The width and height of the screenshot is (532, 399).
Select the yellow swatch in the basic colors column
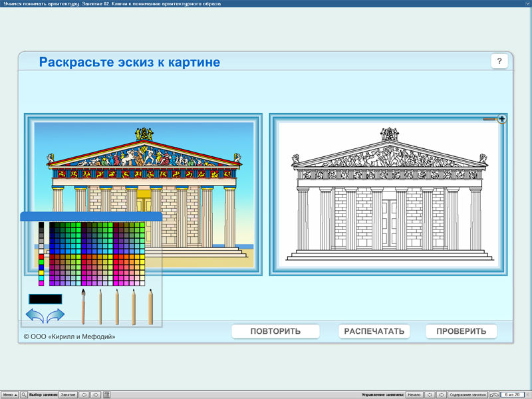point(41,273)
